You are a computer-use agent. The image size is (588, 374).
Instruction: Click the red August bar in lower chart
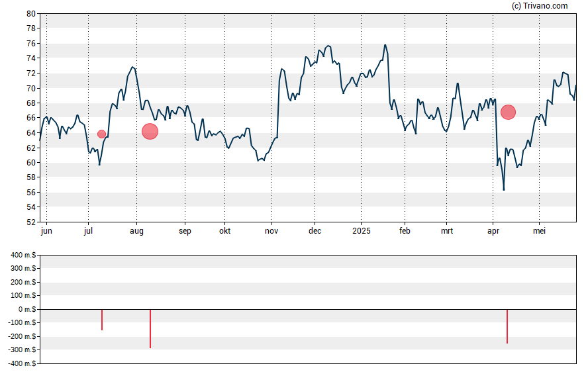[150, 328]
